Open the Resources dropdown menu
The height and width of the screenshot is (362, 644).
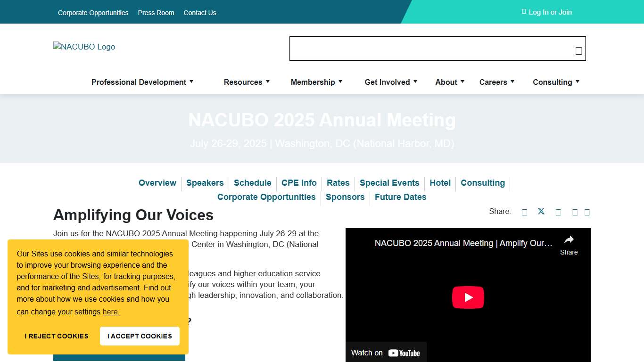pyautogui.click(x=243, y=82)
